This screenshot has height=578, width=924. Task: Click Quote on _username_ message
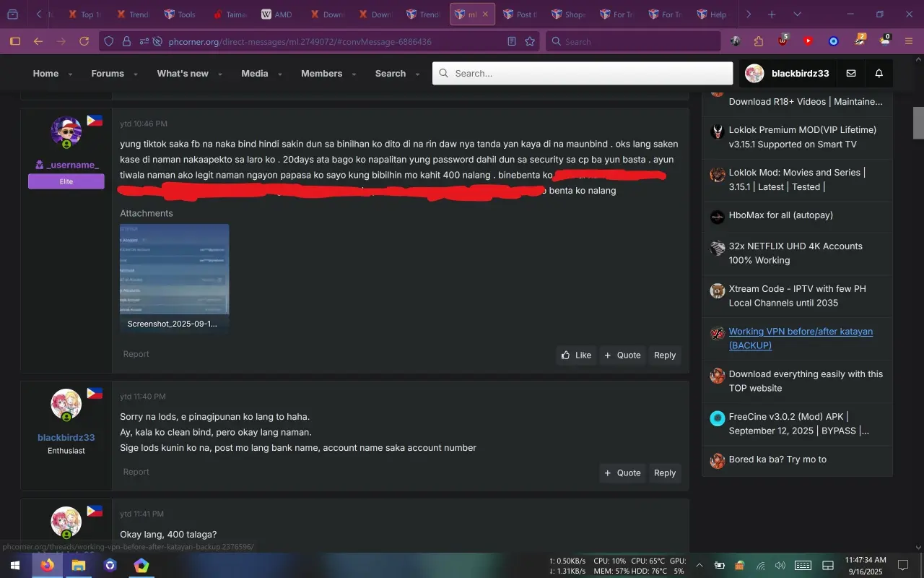622,355
